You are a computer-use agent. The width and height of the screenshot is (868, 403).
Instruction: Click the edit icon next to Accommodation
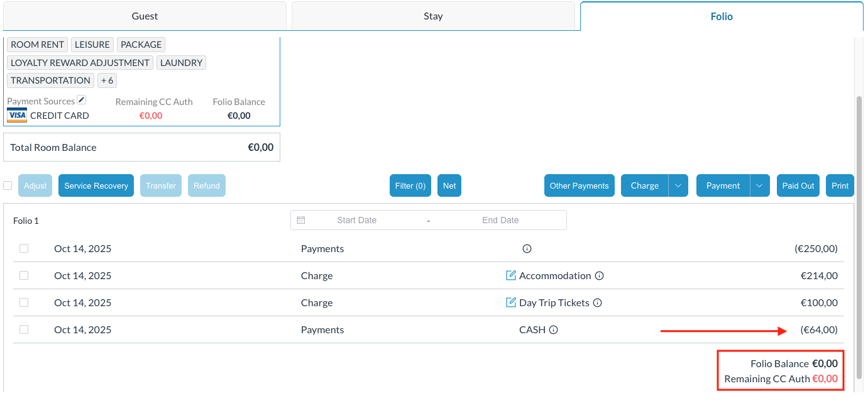(x=511, y=275)
